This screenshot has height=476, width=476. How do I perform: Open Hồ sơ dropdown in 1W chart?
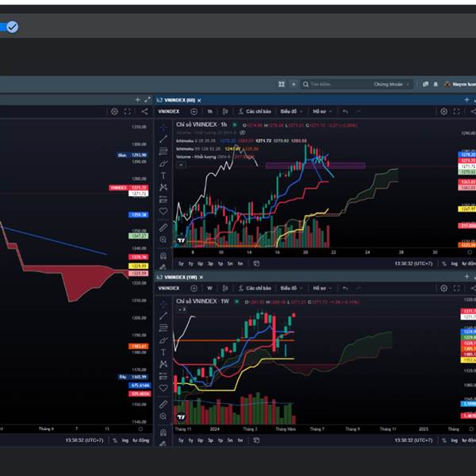click(322, 288)
